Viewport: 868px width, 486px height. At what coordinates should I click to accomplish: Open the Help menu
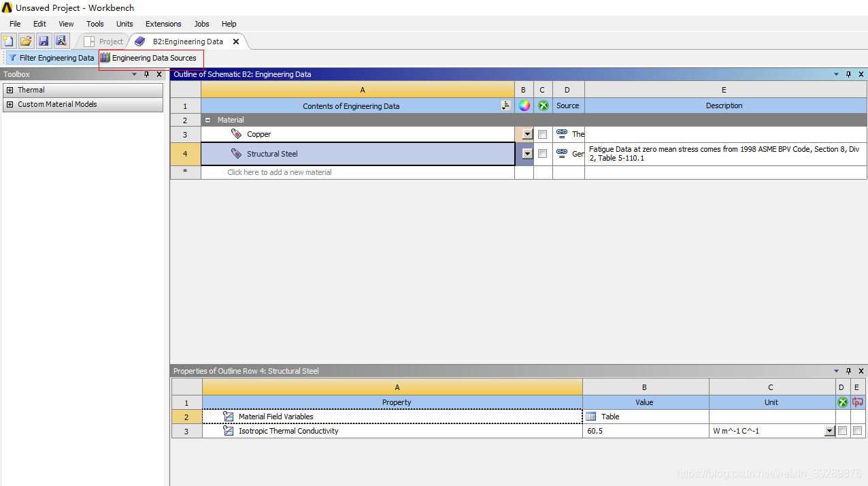[229, 24]
